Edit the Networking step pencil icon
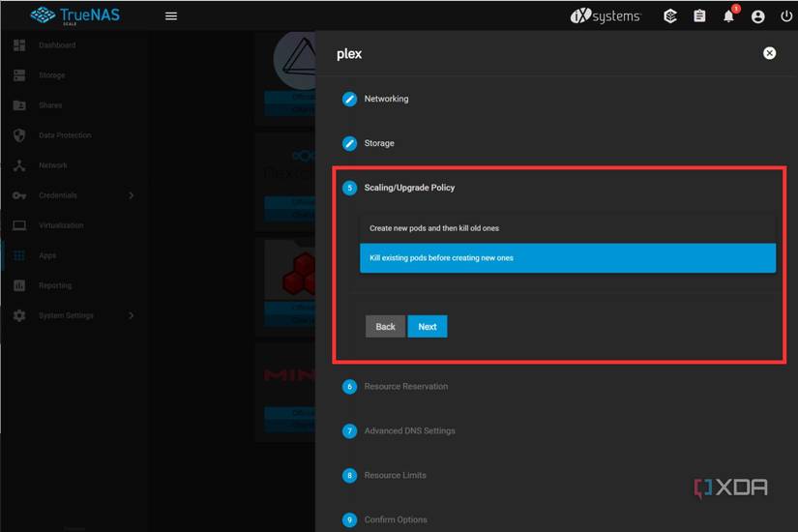 tap(349, 99)
